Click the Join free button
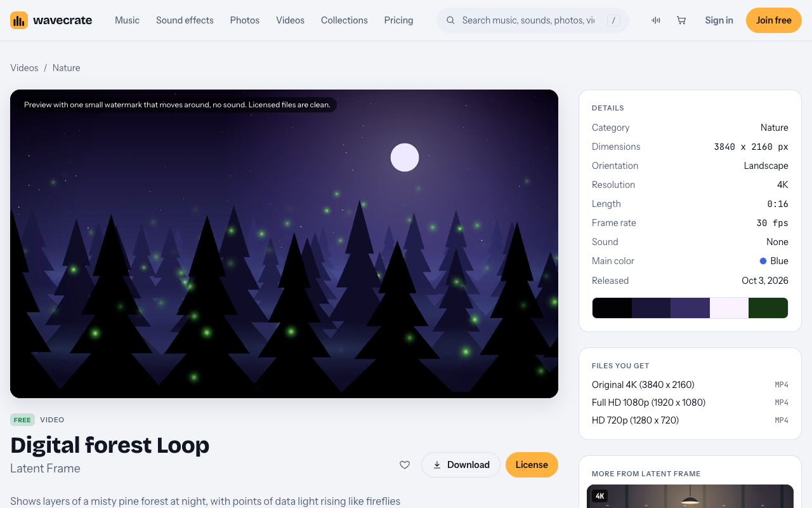This screenshot has width=812, height=508. tap(774, 20)
